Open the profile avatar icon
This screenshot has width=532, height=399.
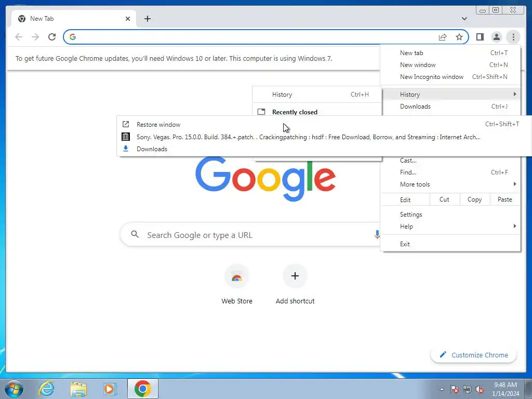(x=496, y=37)
